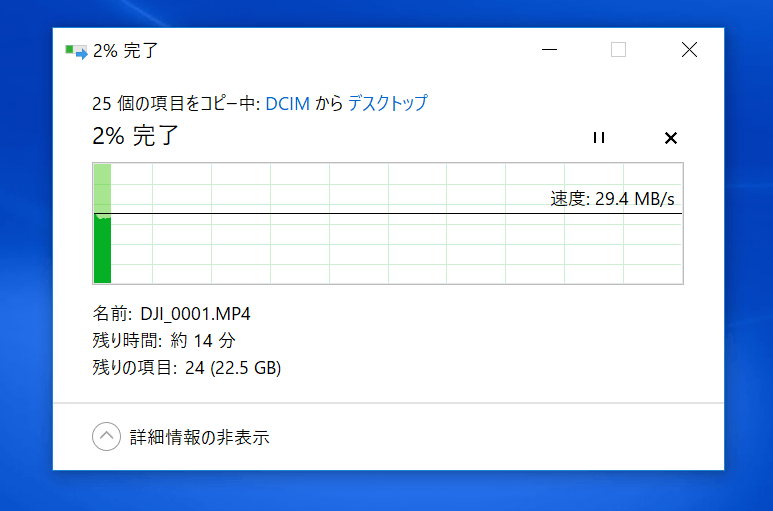Open the デスクトップ destination link
Viewport: 773px width, 511px height.
(388, 103)
